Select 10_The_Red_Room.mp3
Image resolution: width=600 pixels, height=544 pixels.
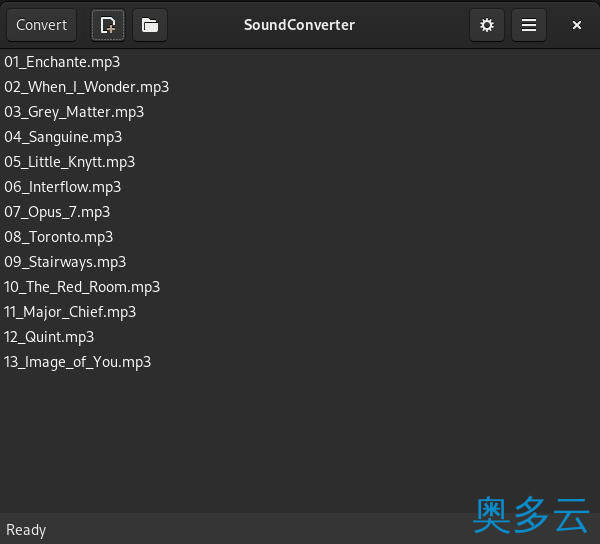point(300,287)
